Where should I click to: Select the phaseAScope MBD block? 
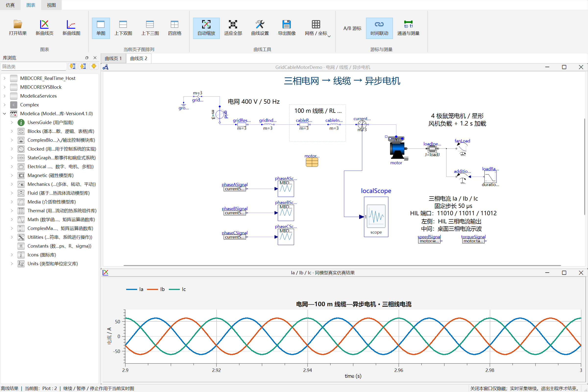coord(286,189)
